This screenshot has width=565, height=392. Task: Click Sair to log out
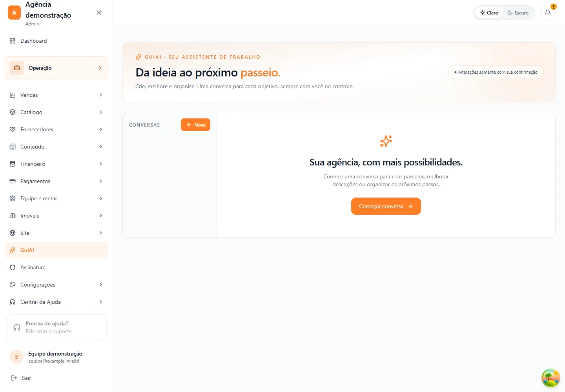(x=56, y=378)
